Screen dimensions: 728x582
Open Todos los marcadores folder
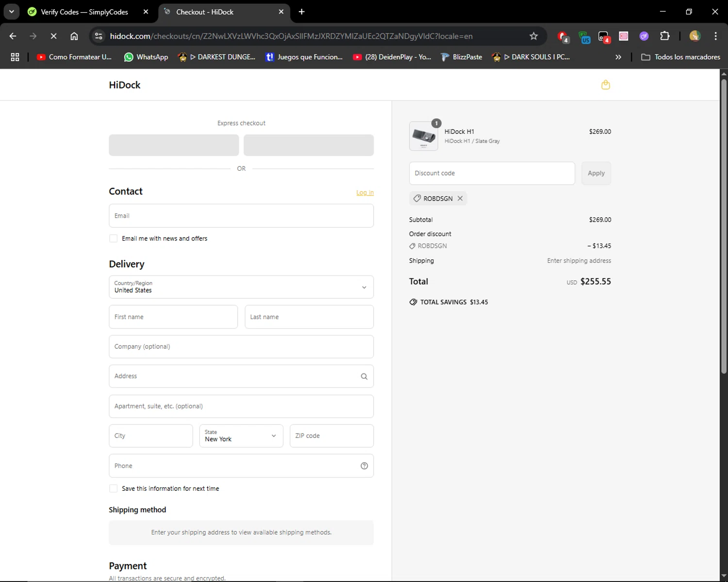pos(681,57)
